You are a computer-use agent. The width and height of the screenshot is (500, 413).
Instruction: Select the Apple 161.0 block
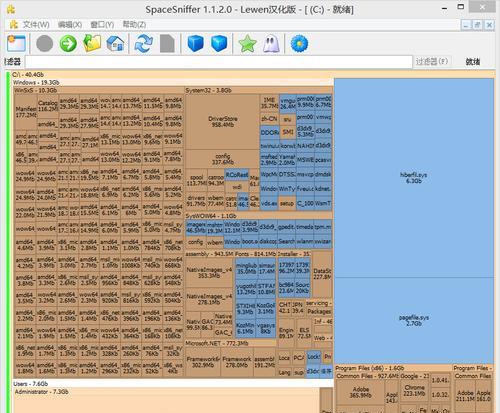tap(484, 396)
